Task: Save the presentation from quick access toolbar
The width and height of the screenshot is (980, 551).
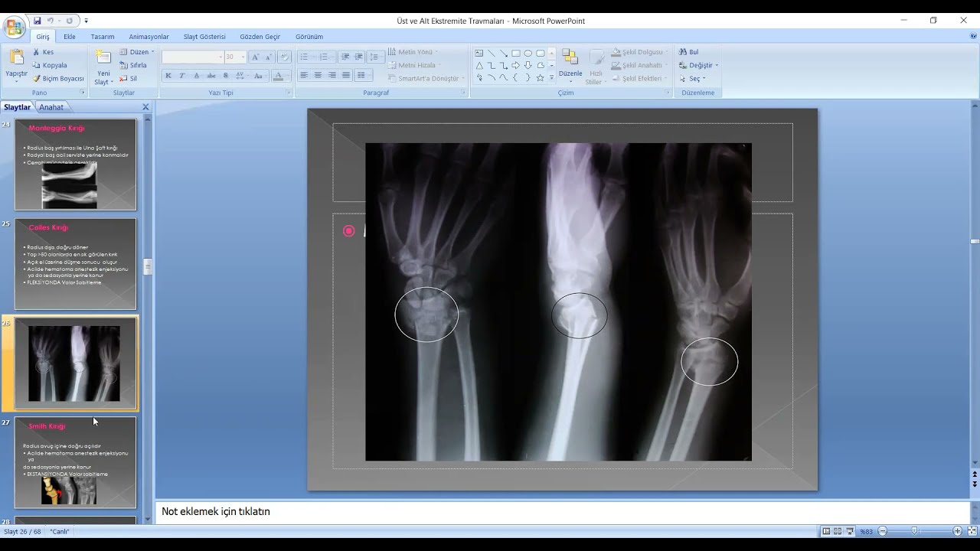Action: [x=37, y=21]
